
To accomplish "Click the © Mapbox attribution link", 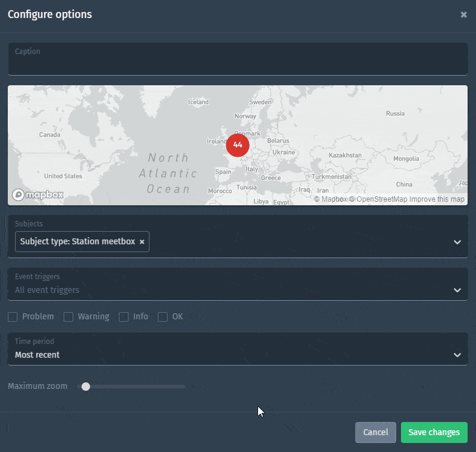I will point(330,199).
